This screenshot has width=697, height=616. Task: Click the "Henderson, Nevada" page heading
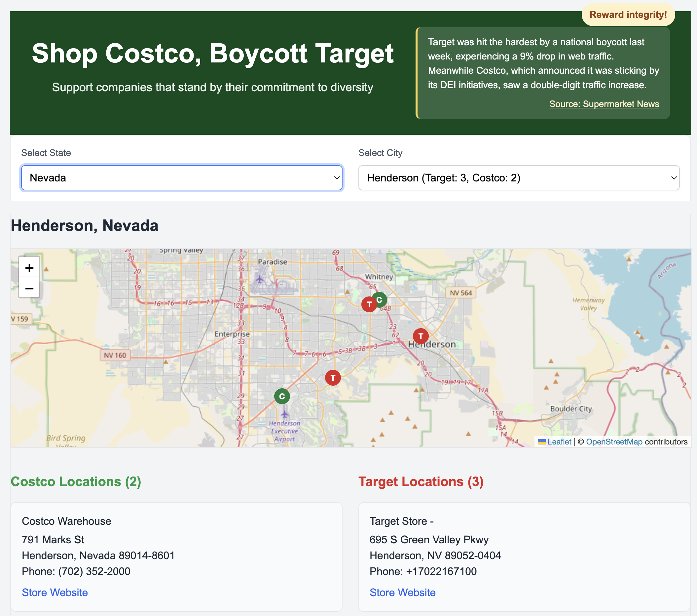[85, 226]
